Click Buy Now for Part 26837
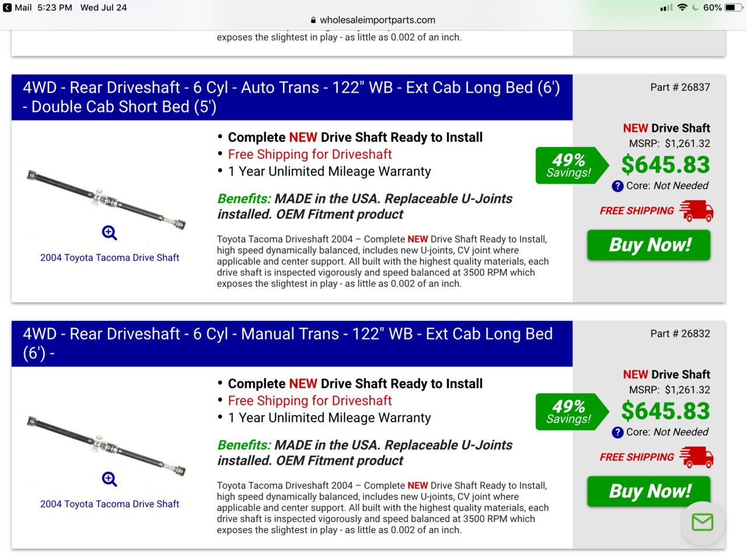Image resolution: width=747 pixels, height=560 pixels. click(x=649, y=245)
